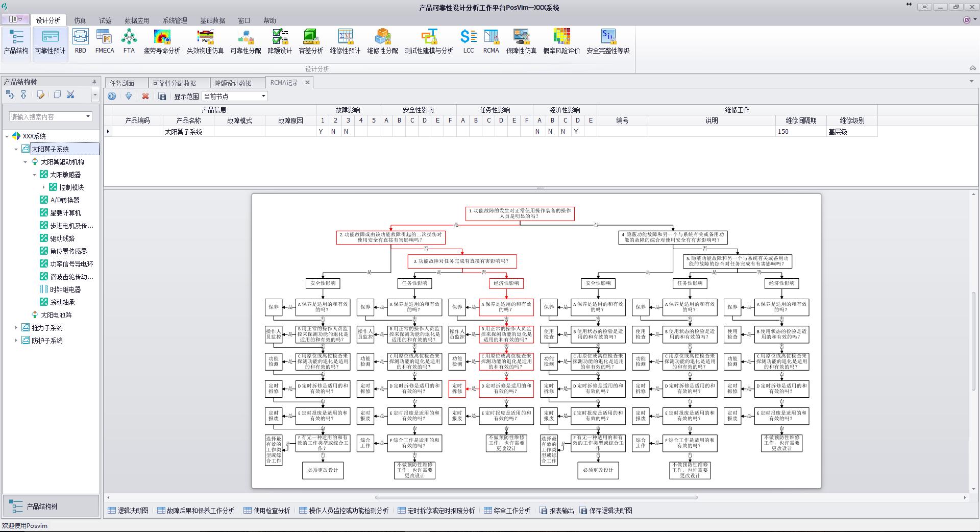Click the scissors cut icon in tree toolbar
The image size is (980, 532).
pyautogui.click(x=70, y=94)
